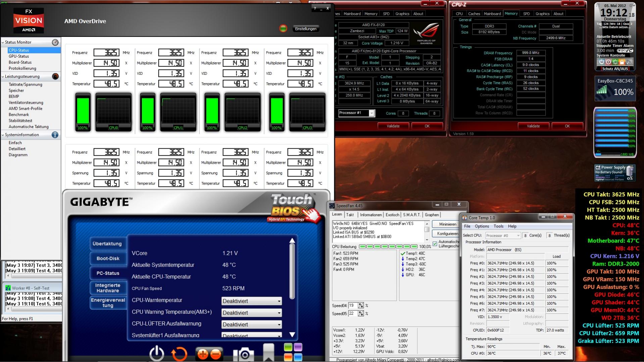This screenshot has width=644, height=362.
Task: Click the Status Monitor gauge icon
Action: 55,42
